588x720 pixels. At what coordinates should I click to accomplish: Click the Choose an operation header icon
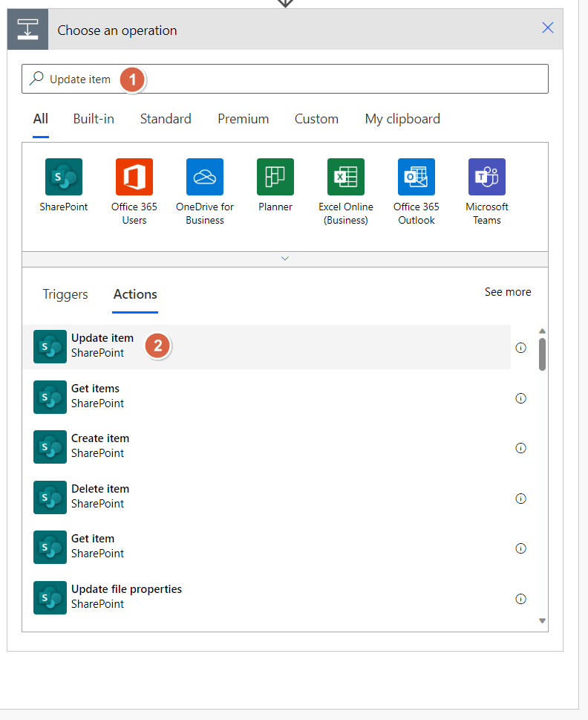click(27, 30)
